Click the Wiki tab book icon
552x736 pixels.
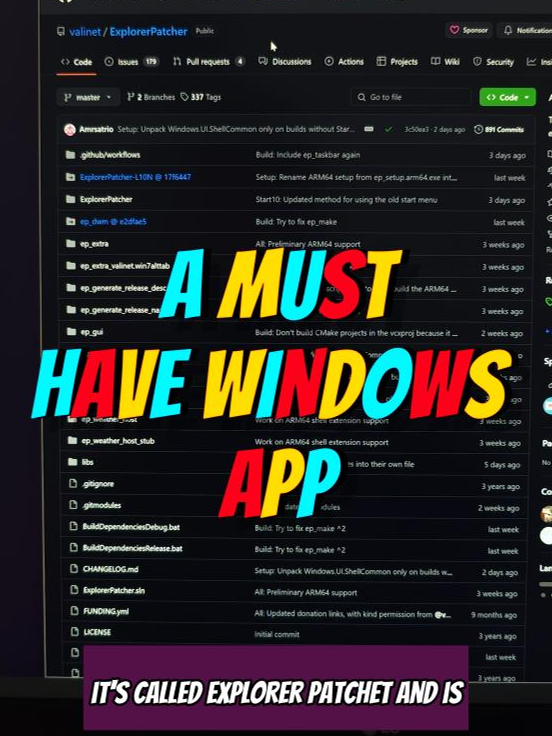pos(436,61)
